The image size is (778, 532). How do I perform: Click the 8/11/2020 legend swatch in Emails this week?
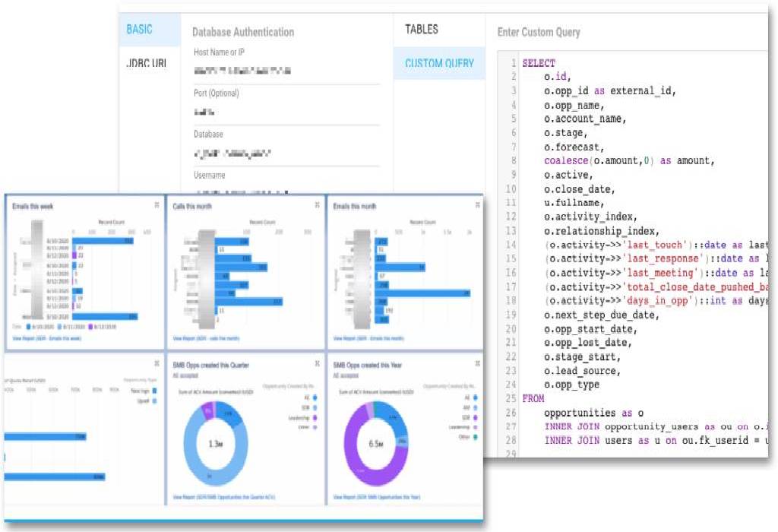click(59, 327)
